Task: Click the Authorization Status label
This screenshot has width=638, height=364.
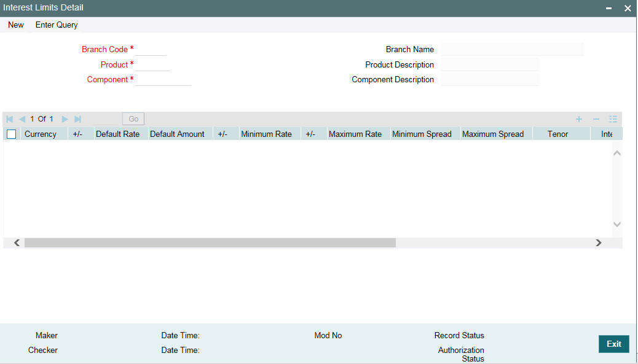Action: coord(461,354)
